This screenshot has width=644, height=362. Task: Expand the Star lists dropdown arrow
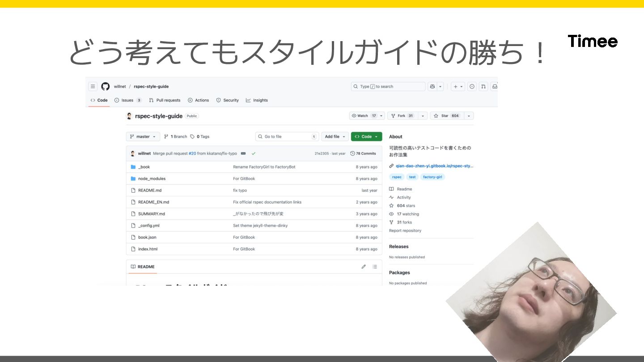tap(469, 116)
